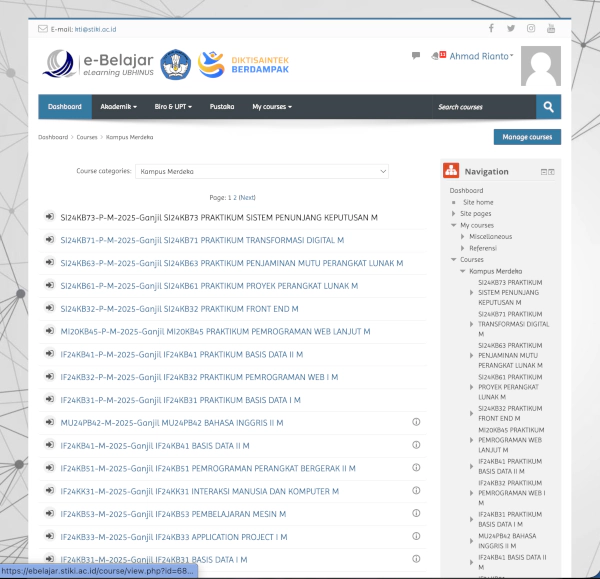Show info for PEMROGRAMAN PERANGKAT BERGERAK II M
The image size is (600, 579).
(416, 467)
